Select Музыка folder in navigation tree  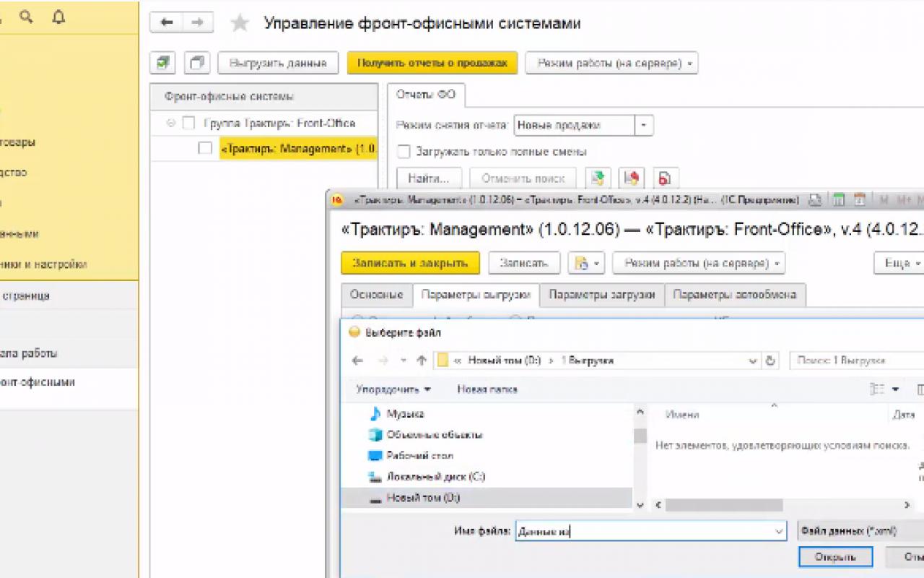405,414
